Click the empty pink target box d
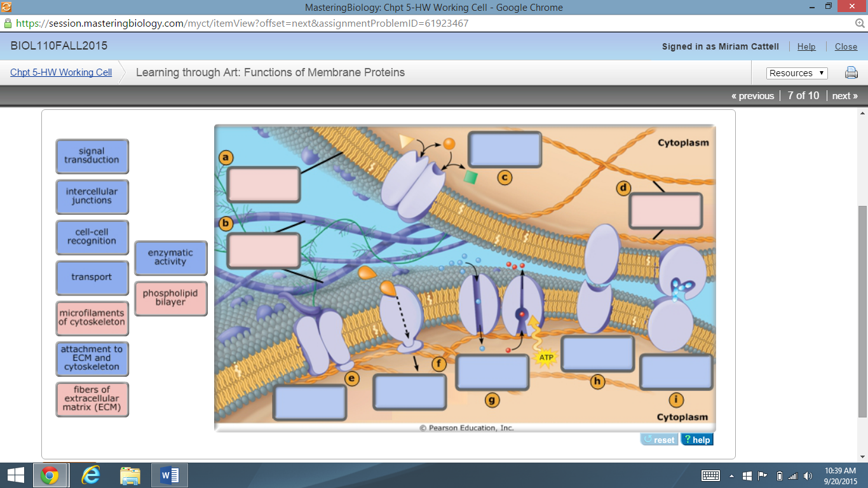868x488 pixels. tap(666, 211)
